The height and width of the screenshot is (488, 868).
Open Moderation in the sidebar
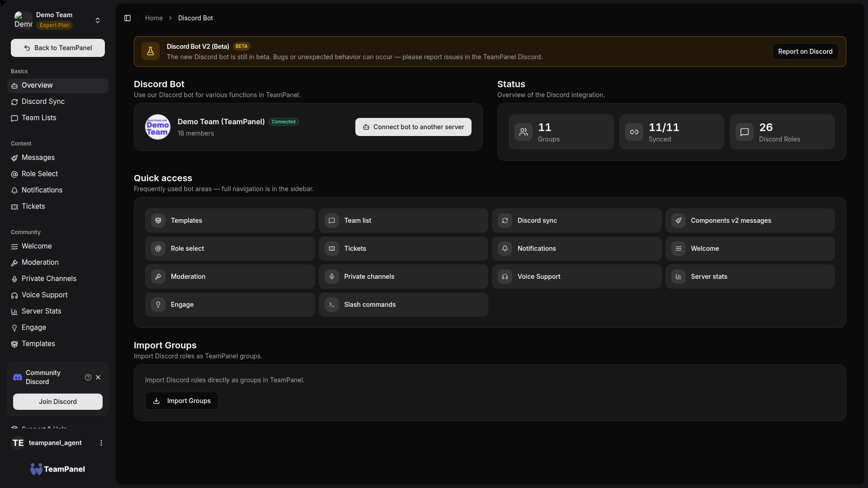pos(58,263)
